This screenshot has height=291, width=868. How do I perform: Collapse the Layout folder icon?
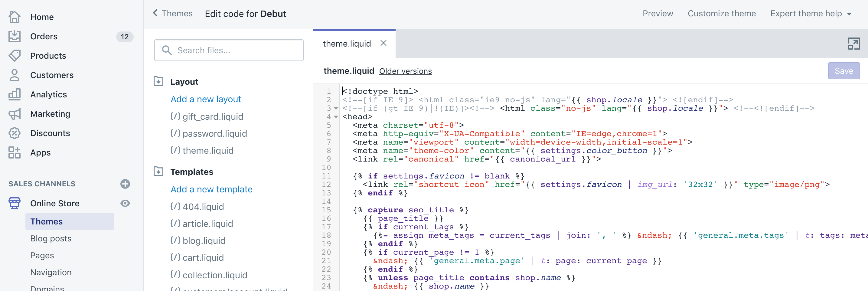158,81
